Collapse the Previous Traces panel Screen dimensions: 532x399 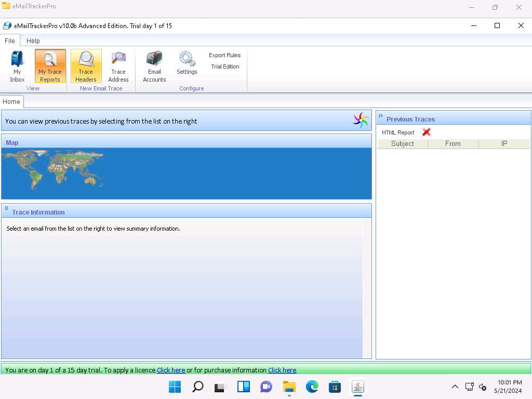point(381,116)
